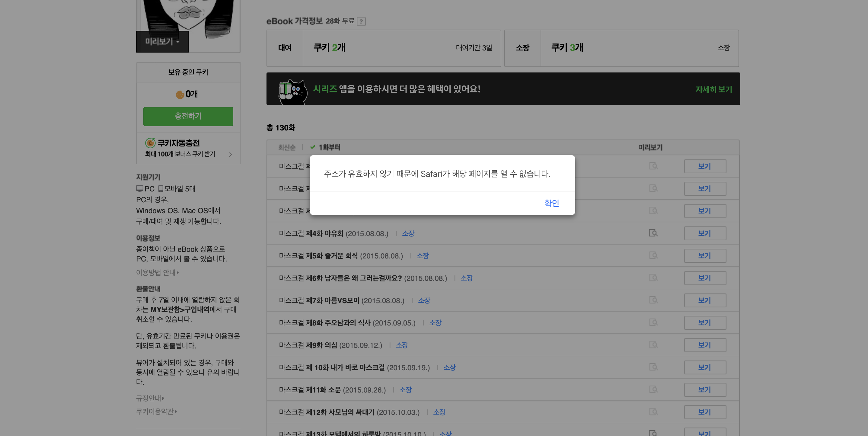The height and width of the screenshot is (436, 868).
Task: Click preview magnifier icon for 제6화 row
Action: [653, 278]
